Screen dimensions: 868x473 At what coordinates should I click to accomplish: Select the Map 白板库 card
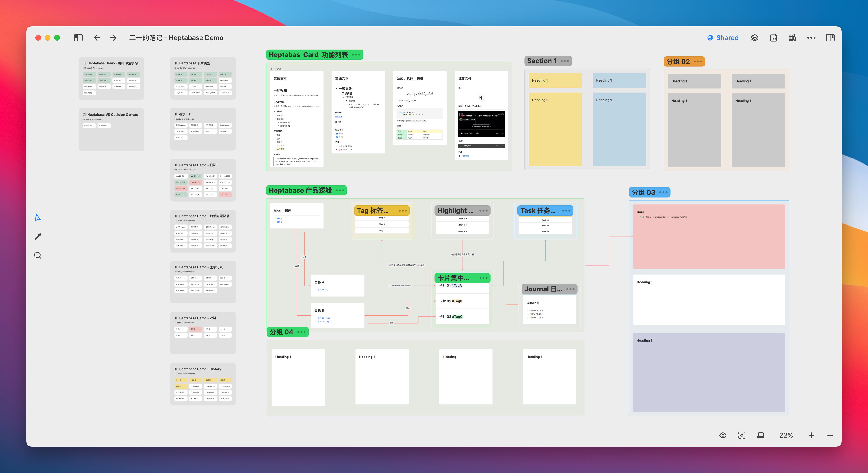click(297, 216)
